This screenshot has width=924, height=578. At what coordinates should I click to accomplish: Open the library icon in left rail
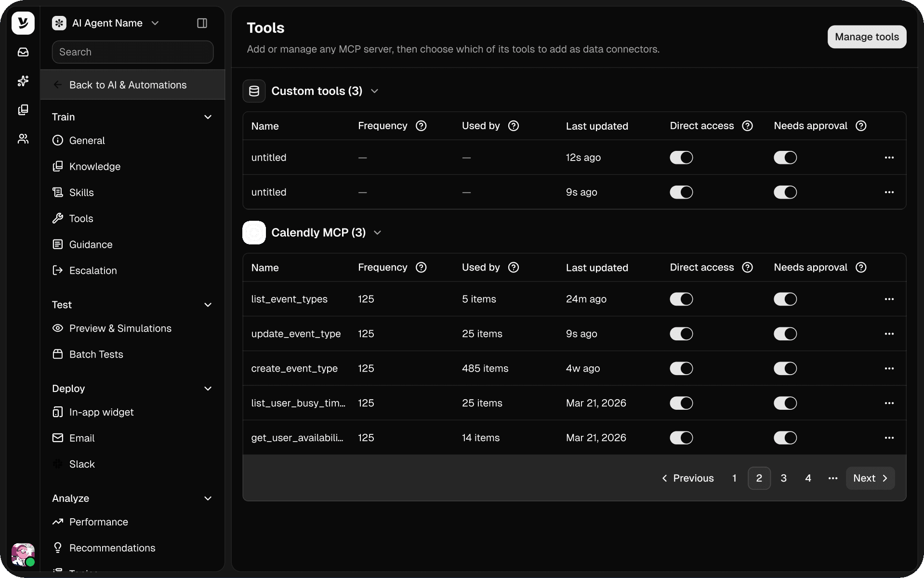pyautogui.click(x=23, y=110)
